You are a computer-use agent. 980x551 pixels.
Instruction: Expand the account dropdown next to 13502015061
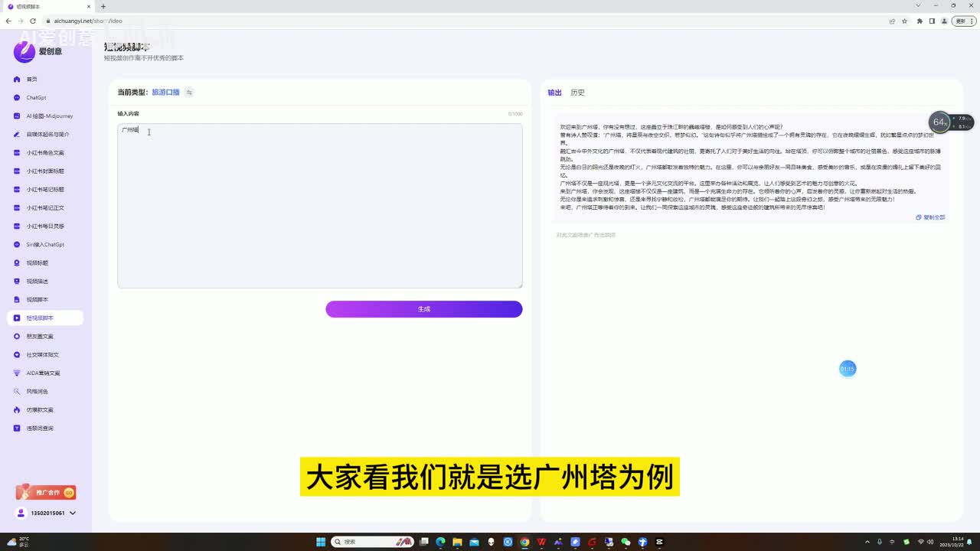[73, 514]
